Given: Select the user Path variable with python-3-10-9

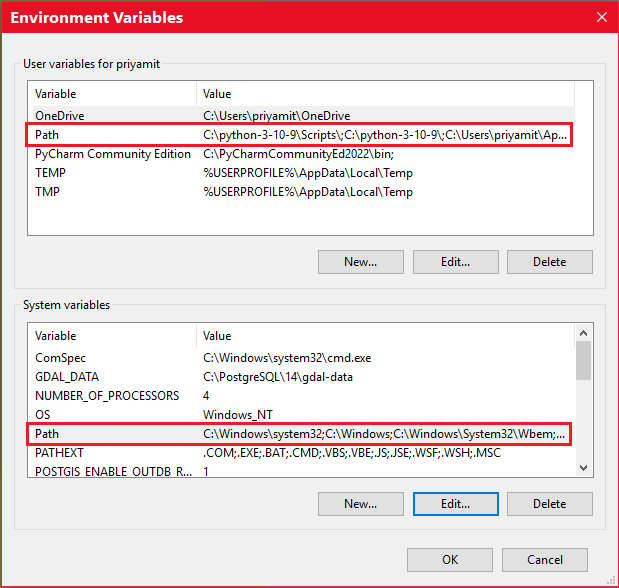Looking at the screenshot, I should 304,135.
